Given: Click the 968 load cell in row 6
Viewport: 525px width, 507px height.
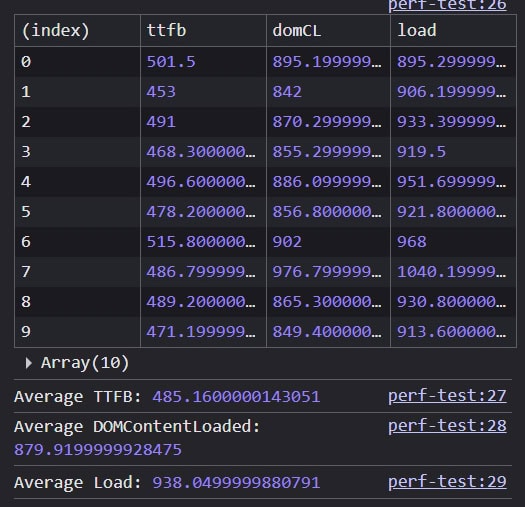Looking at the screenshot, I should coord(411,242).
